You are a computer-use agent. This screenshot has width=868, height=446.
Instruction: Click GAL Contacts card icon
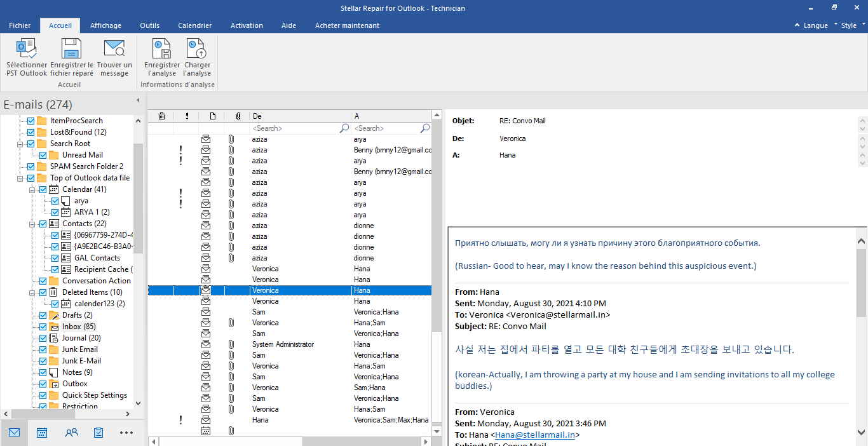(x=66, y=258)
